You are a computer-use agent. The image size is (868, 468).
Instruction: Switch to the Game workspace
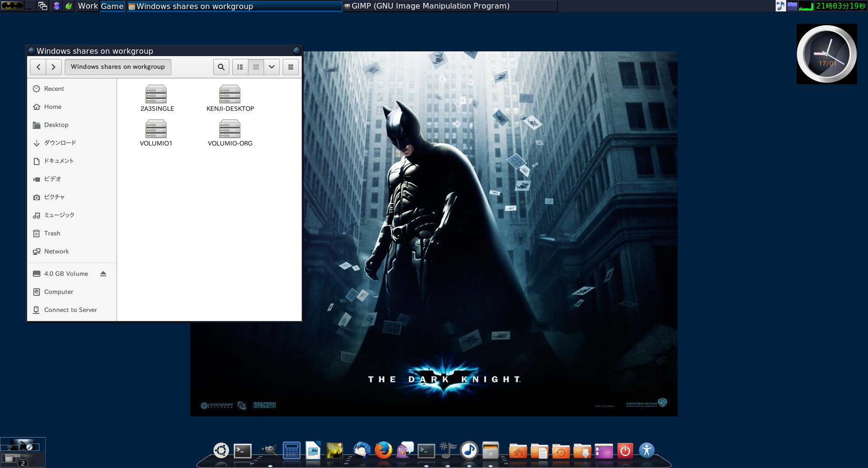(x=112, y=6)
